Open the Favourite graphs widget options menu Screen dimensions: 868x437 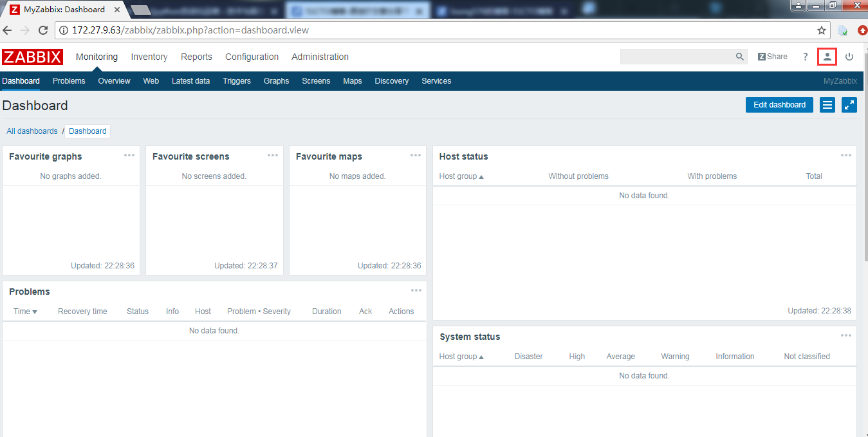pyautogui.click(x=129, y=155)
